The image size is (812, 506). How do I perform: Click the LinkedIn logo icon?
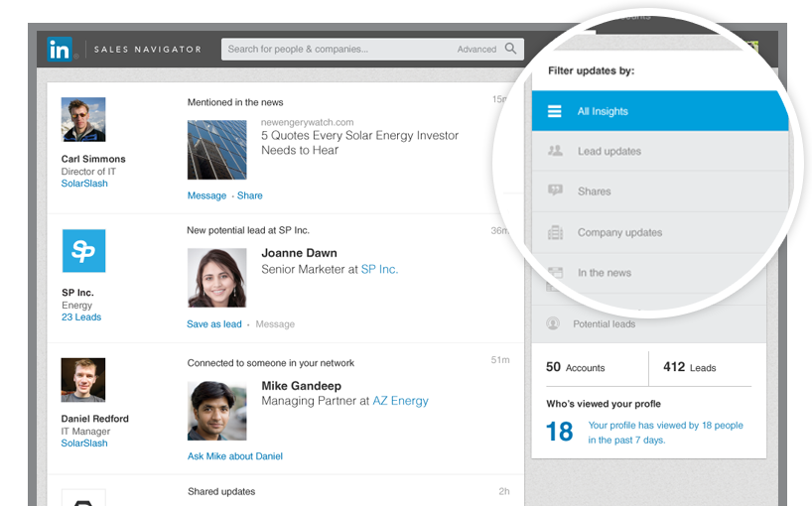[x=60, y=50]
